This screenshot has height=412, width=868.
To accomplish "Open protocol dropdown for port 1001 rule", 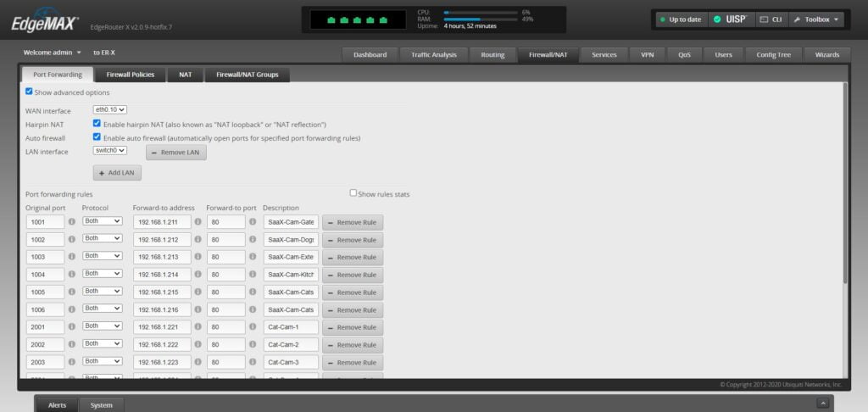I will [103, 221].
